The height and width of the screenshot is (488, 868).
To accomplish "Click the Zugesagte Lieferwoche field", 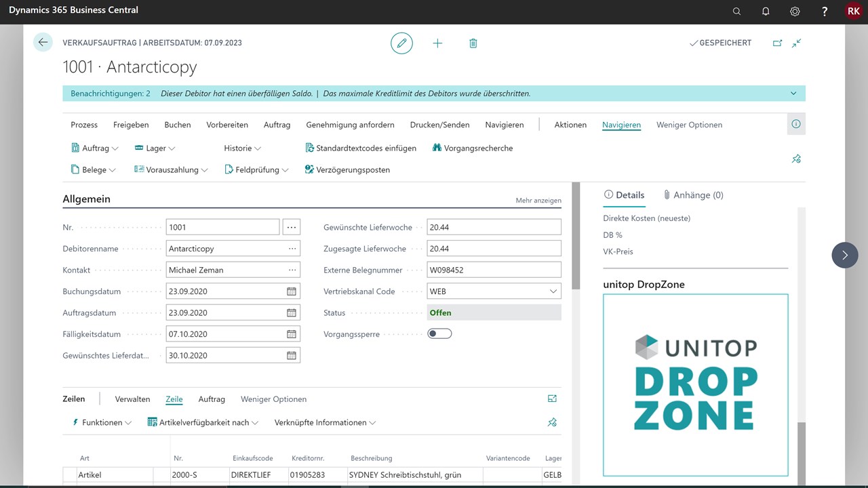I will [x=494, y=249].
